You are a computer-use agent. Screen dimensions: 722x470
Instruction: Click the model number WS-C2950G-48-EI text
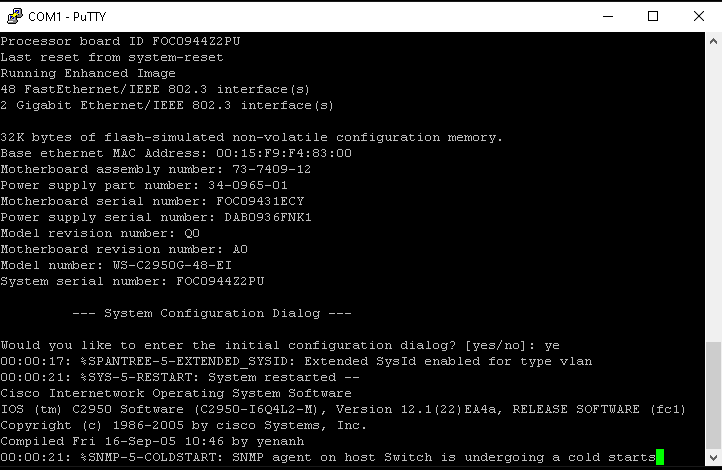pos(172,265)
